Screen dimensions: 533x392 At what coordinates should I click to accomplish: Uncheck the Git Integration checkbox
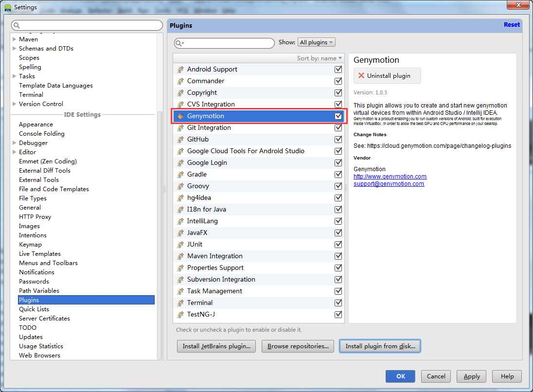[x=338, y=128]
